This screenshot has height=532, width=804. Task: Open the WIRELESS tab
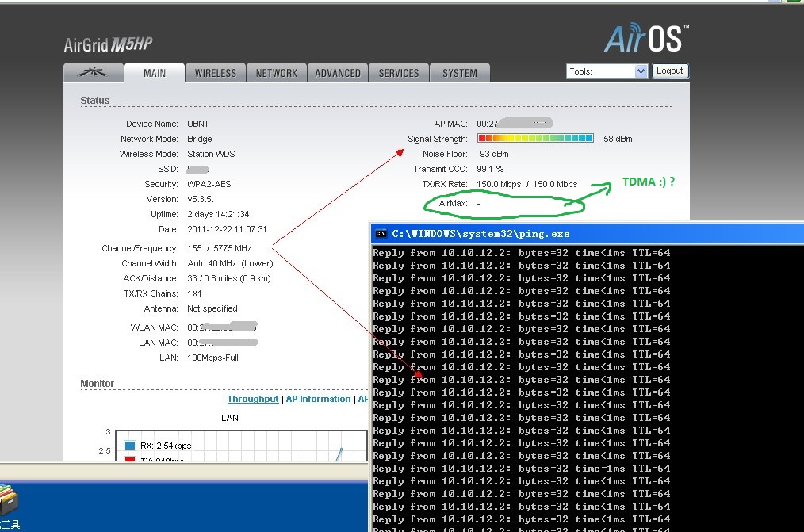click(x=216, y=73)
